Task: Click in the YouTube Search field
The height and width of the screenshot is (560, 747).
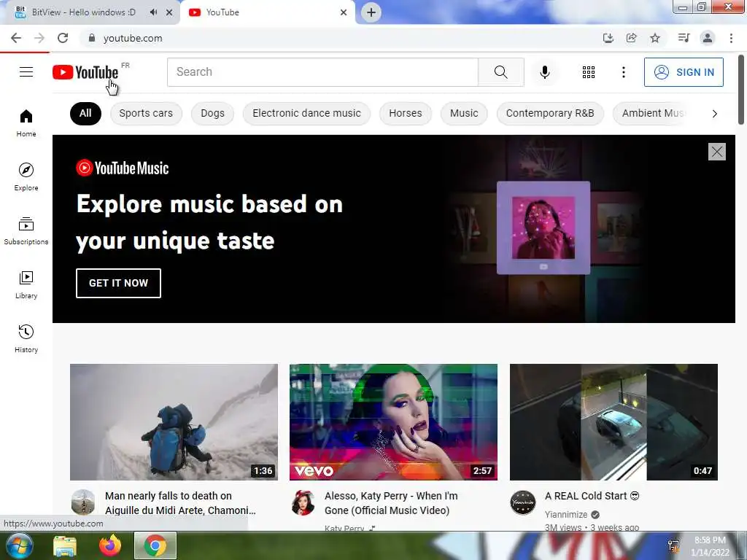Action: [322, 72]
